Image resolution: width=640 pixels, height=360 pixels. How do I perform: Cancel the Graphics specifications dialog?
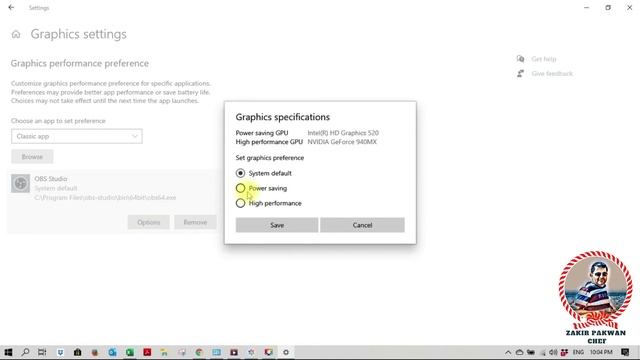pyautogui.click(x=362, y=225)
